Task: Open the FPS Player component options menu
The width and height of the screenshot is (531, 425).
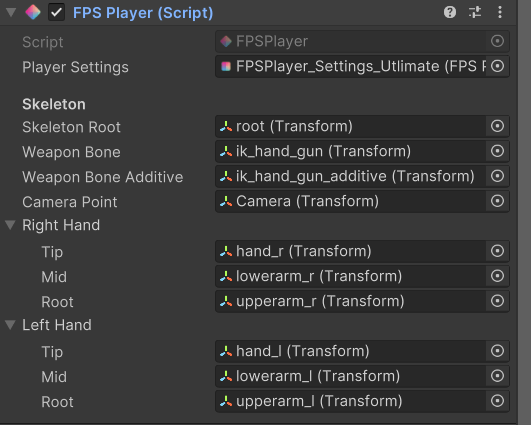Action: 500,13
